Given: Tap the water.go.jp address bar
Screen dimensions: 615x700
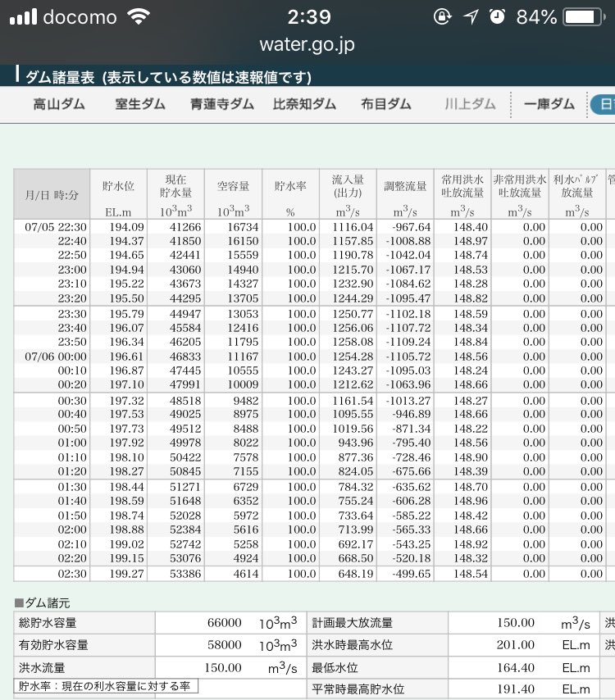Looking at the screenshot, I should [307, 44].
